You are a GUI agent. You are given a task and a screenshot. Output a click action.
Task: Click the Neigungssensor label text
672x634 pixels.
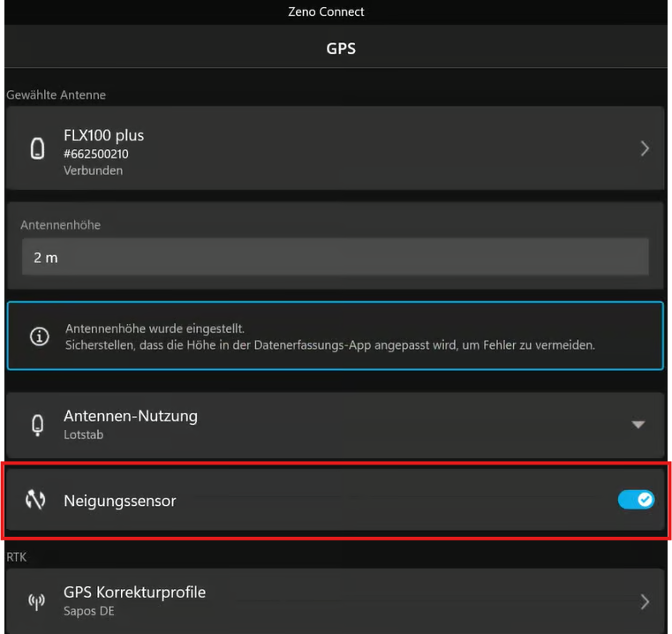coord(120,501)
